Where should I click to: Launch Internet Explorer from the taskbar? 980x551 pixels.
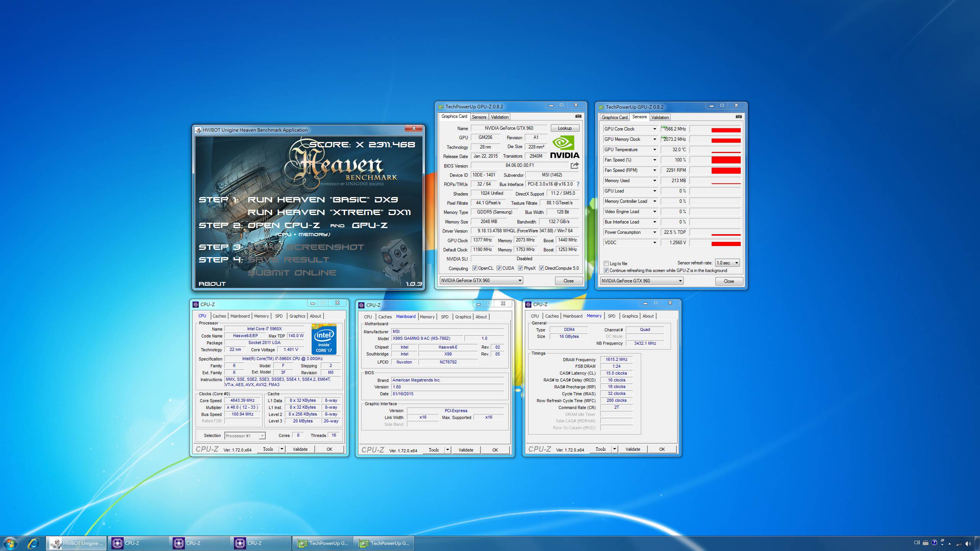click(33, 543)
